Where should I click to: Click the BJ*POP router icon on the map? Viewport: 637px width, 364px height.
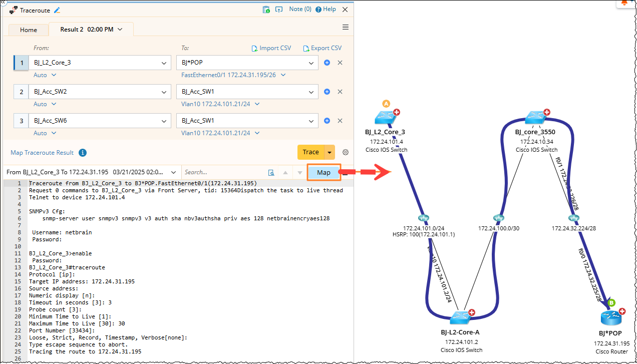pos(610,317)
